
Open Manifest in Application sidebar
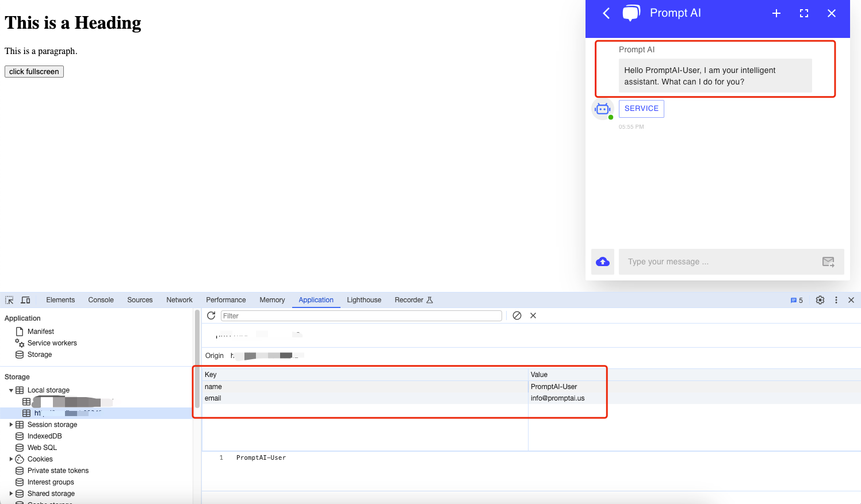[x=41, y=332]
